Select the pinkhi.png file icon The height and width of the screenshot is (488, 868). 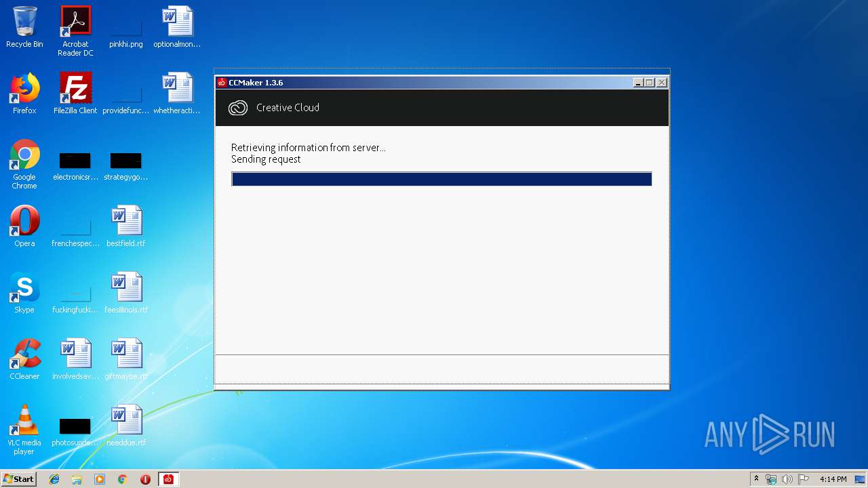point(126,27)
